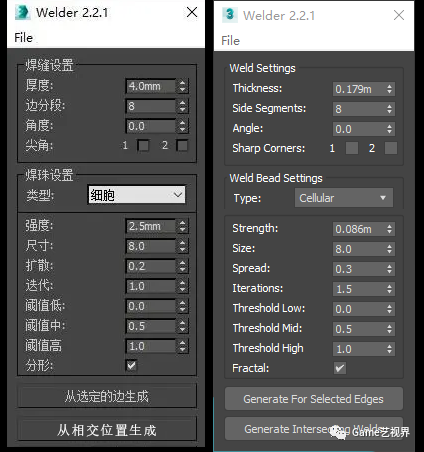Screen dimensions: 424x452
Task: Enable Sharp Corners checkbox 1
Action: pos(352,148)
